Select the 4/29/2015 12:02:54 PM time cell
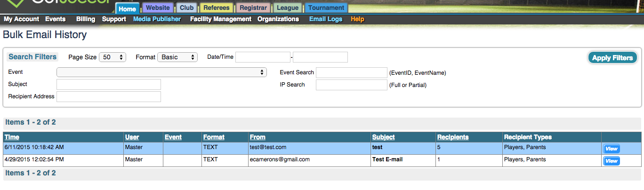 tap(63, 160)
